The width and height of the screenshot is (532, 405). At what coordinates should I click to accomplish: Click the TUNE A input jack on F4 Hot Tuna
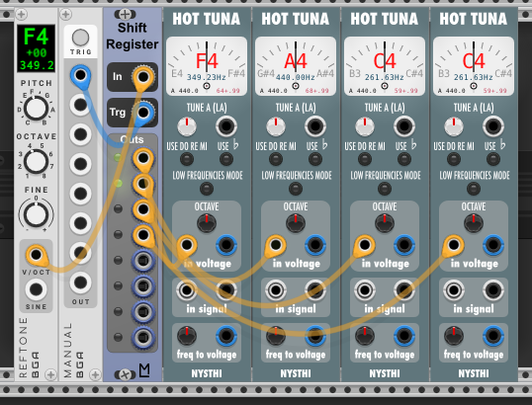[226, 126]
